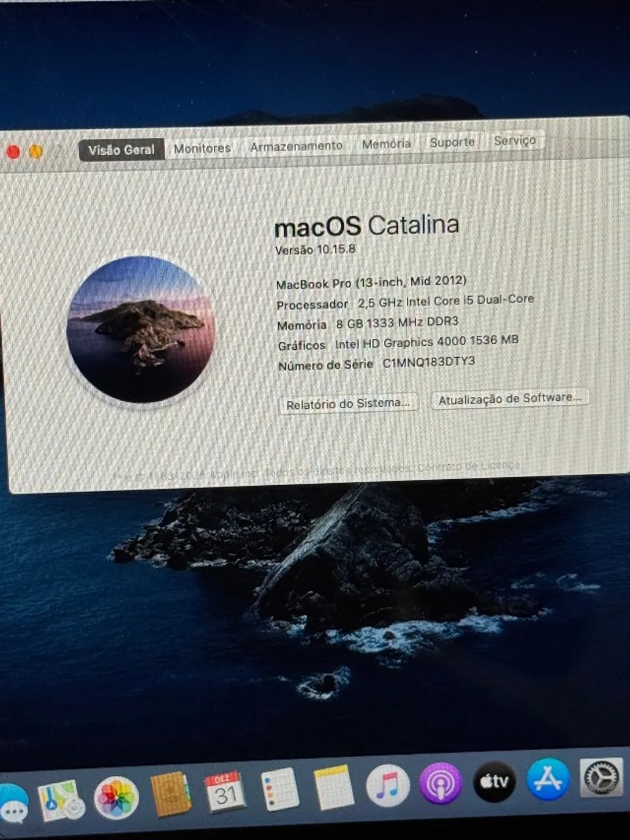Click the Contrato de Licença link
The image size is (630, 840).
[x=469, y=467]
